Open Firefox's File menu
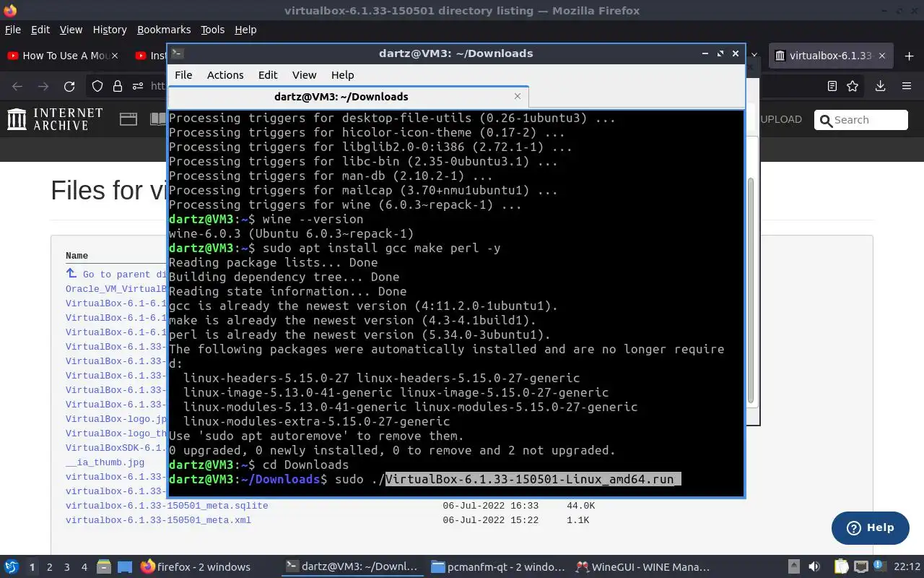This screenshot has width=924, height=578. (x=13, y=30)
